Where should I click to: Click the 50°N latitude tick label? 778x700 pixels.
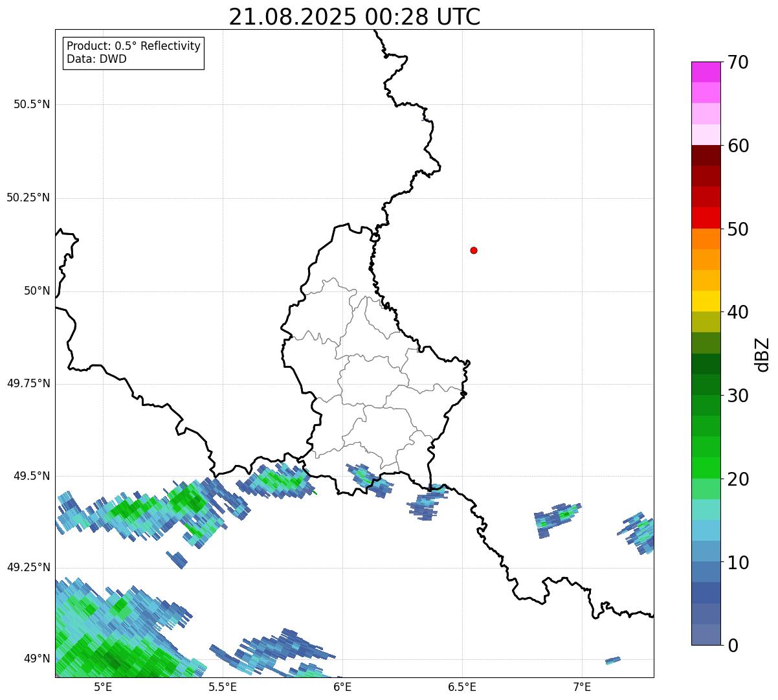click(x=37, y=291)
